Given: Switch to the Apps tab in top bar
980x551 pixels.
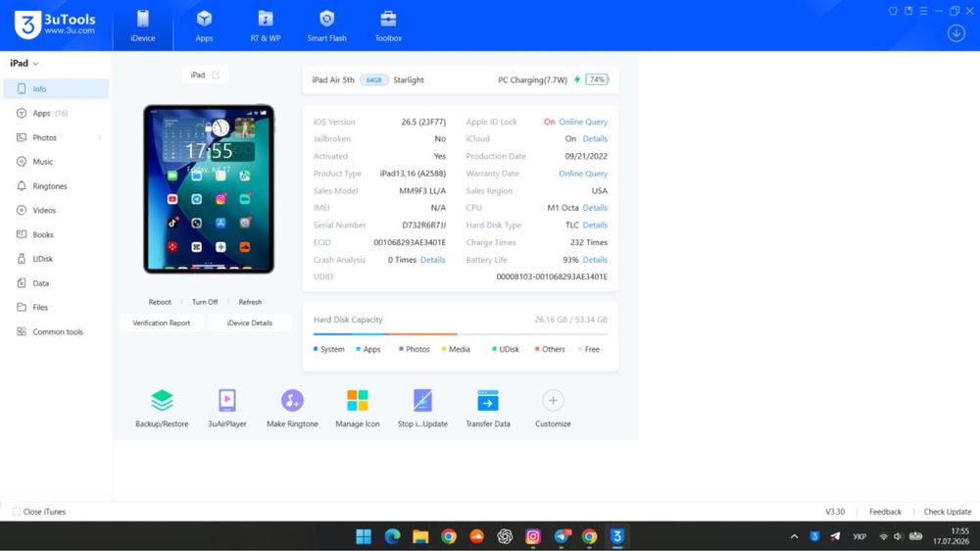Looking at the screenshot, I should click(204, 25).
